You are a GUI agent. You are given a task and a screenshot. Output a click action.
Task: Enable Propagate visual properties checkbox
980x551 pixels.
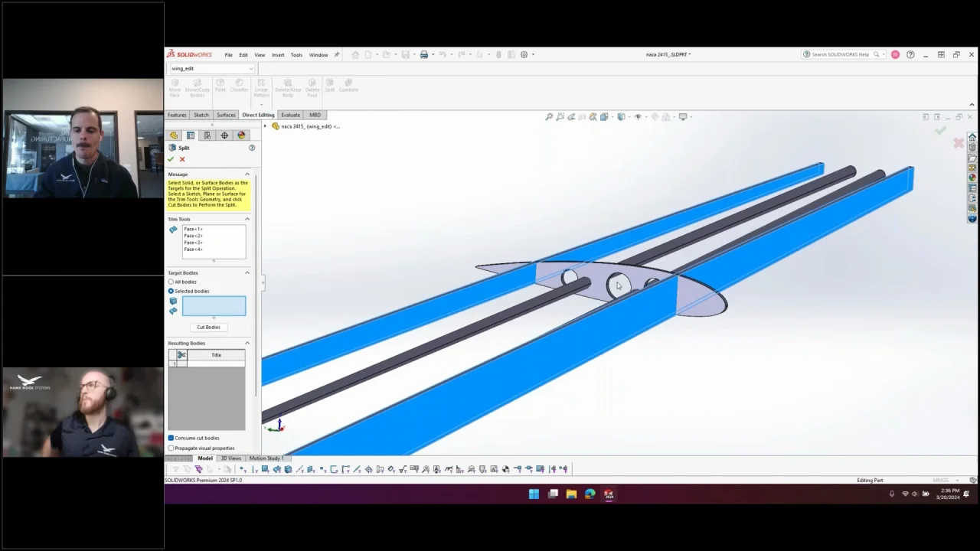point(171,448)
